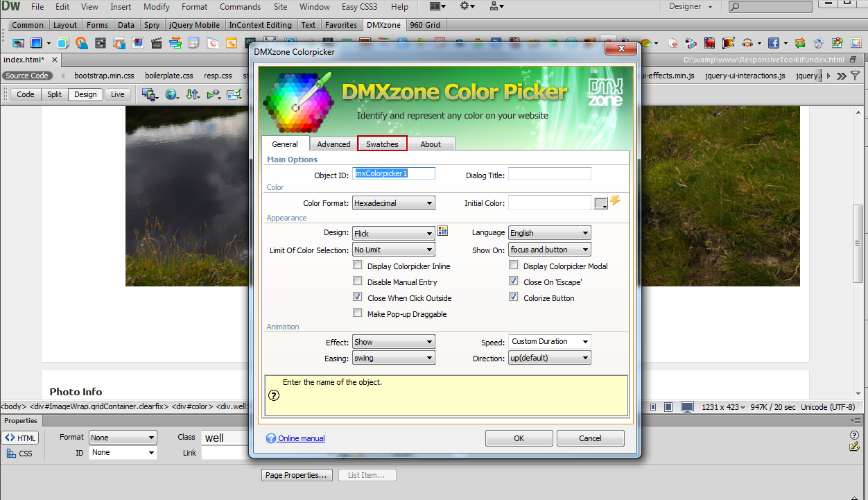This screenshot has width=868, height=500.
Task: Click the help question mark in hint box
Action: [273, 395]
